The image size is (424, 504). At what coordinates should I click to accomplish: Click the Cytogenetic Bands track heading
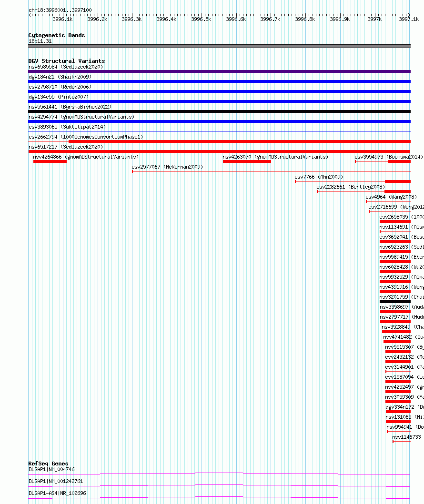point(57,35)
